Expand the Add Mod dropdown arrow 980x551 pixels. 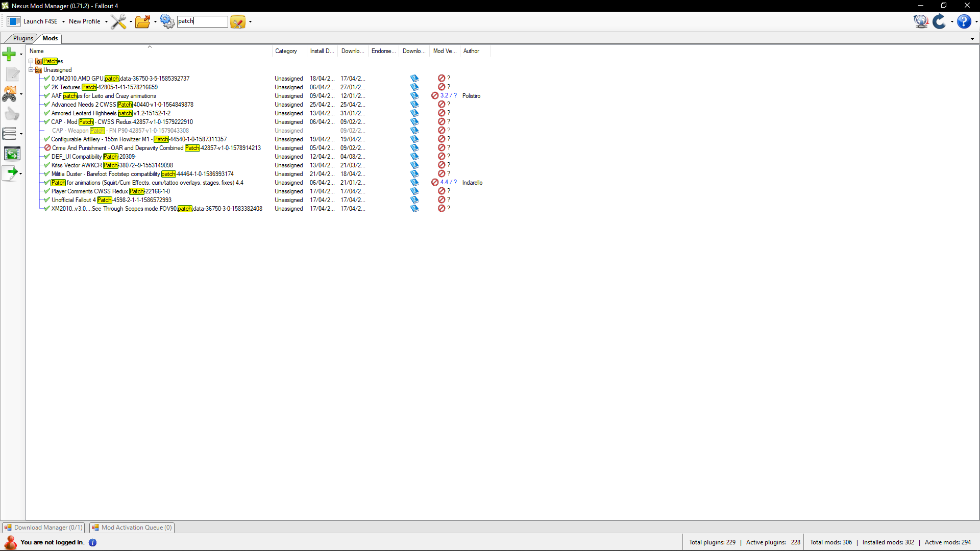click(21, 54)
